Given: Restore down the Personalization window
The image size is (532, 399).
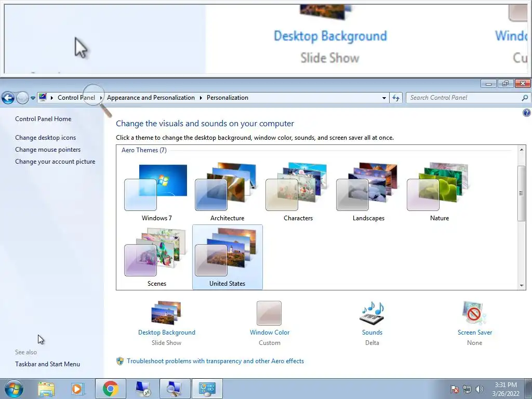Looking at the screenshot, I should 506,84.
